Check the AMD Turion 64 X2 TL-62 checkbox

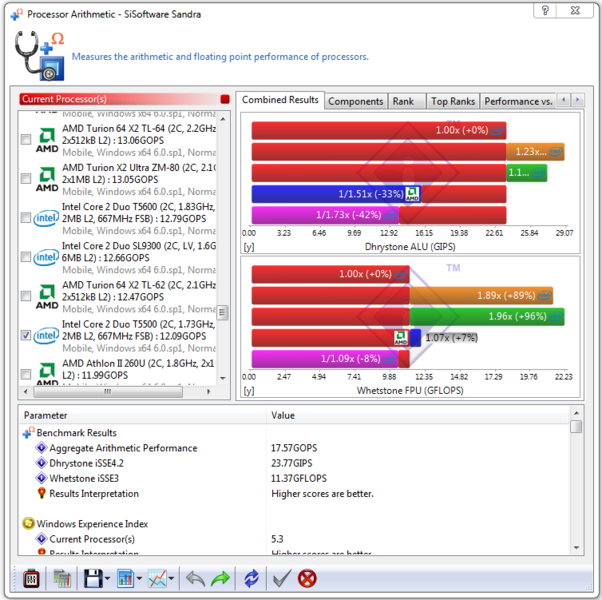tap(26, 296)
